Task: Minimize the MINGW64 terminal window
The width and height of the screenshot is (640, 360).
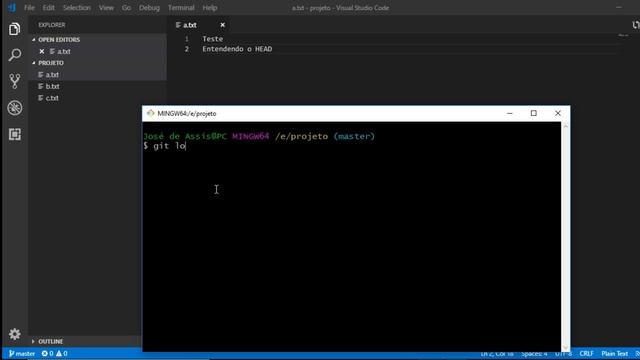Action: click(509, 113)
